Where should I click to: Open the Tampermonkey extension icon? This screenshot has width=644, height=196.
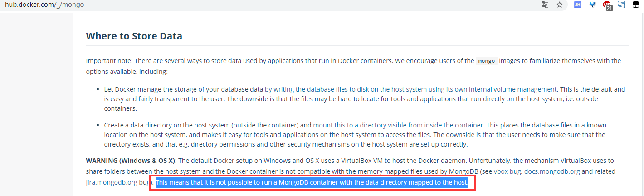636,5
